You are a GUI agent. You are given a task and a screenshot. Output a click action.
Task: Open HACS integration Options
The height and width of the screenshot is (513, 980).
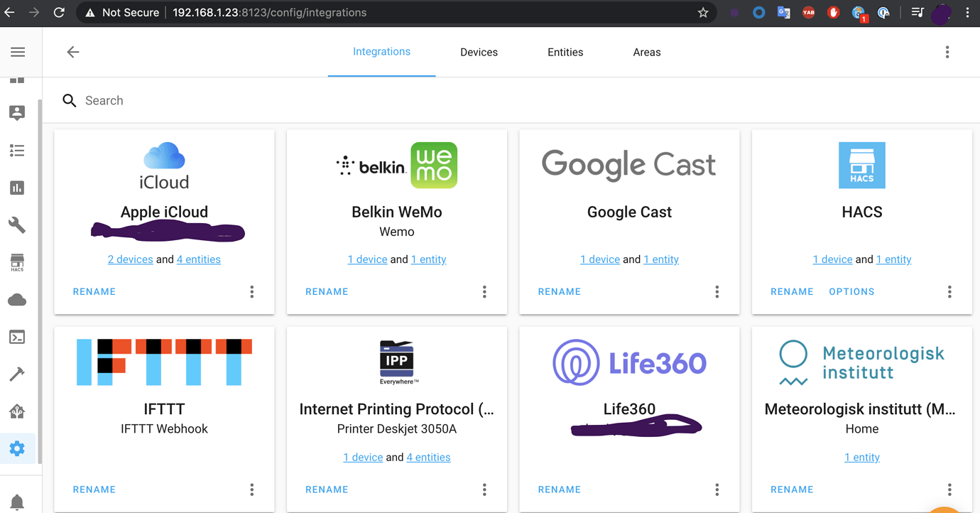coord(852,292)
